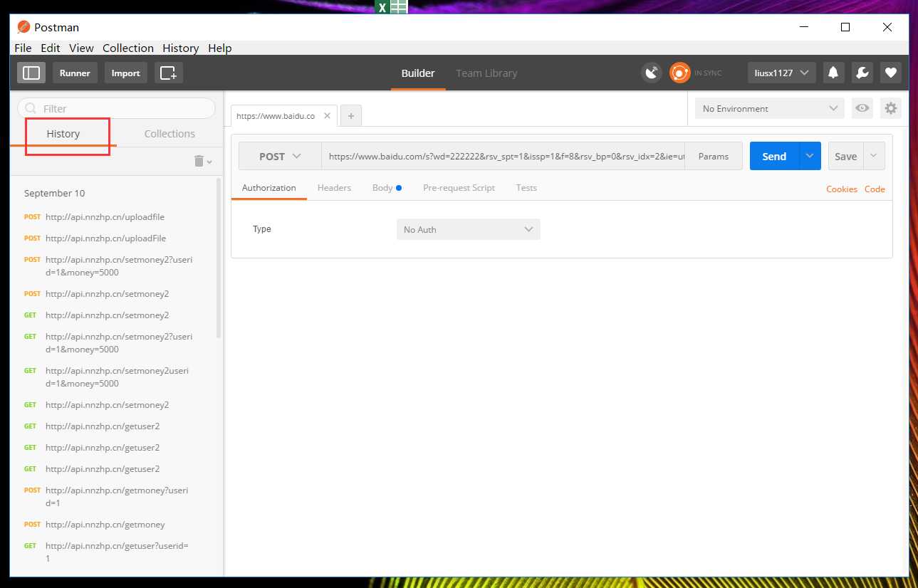Select the Collections sidebar tab
918x588 pixels.
pyautogui.click(x=169, y=133)
